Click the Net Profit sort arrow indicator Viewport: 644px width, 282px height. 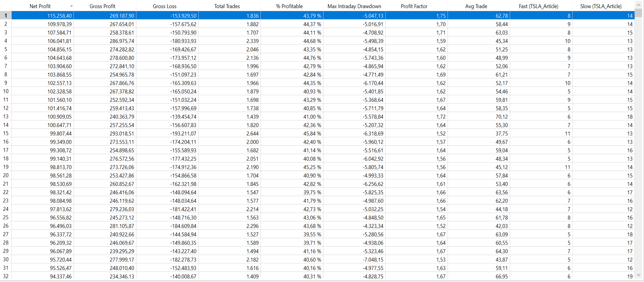pyautogui.click(x=71, y=6)
